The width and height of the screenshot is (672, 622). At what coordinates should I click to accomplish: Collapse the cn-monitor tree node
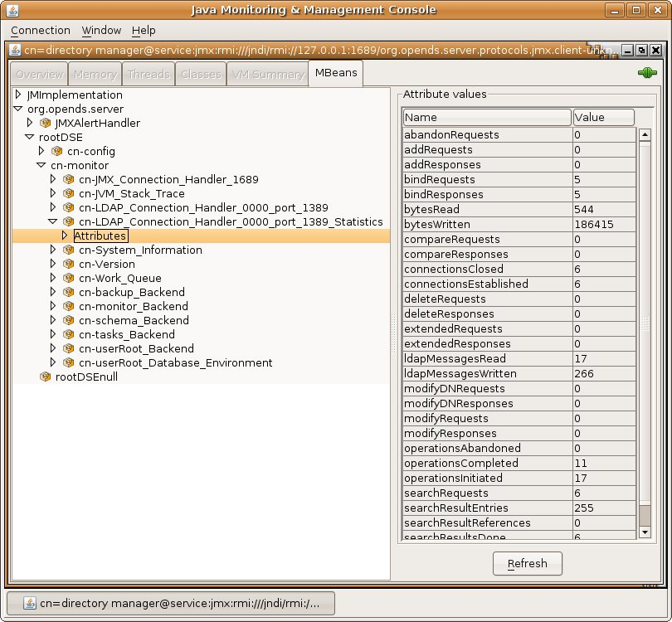pos(41,165)
